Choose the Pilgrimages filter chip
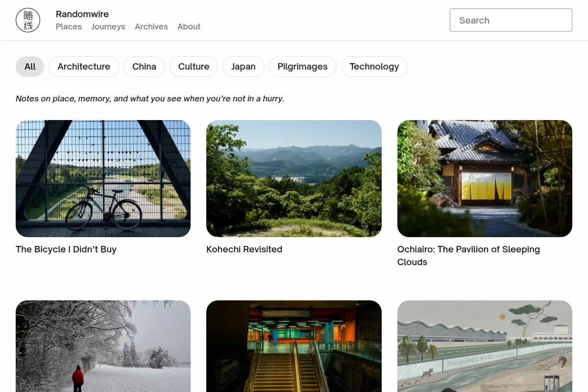 pos(302,67)
